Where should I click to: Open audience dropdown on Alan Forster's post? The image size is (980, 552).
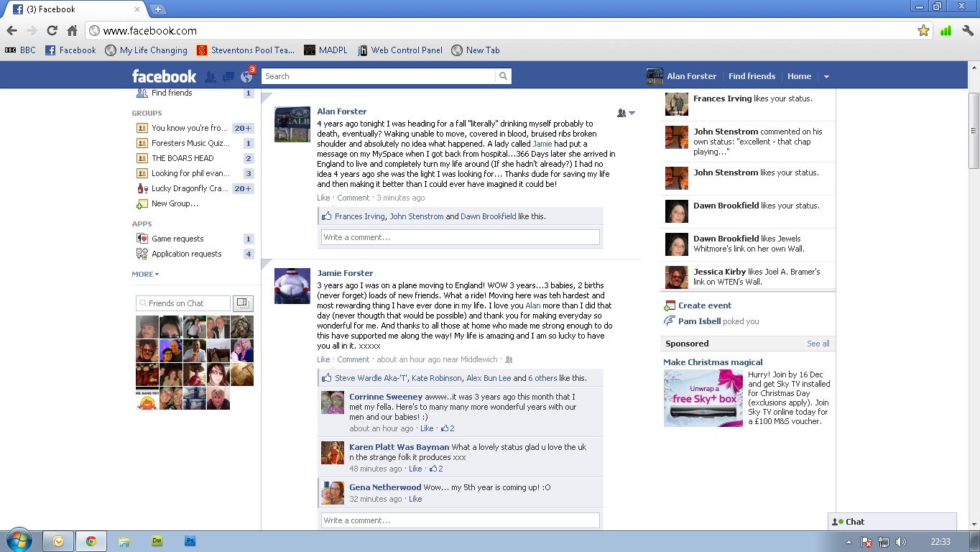click(x=627, y=113)
